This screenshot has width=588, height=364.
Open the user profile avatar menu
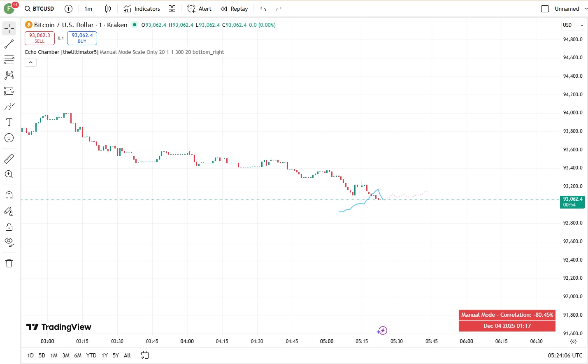[x=9, y=9]
